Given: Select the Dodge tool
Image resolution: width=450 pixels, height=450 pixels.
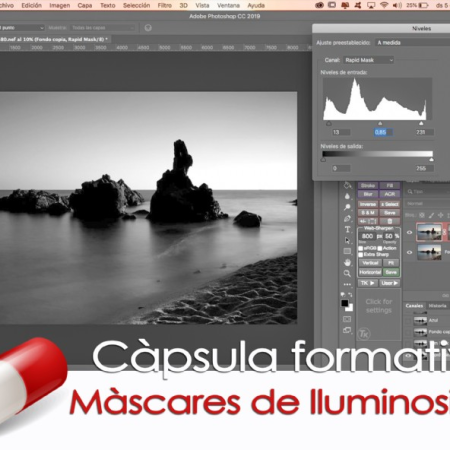Looking at the screenshot, I should coord(347,207).
